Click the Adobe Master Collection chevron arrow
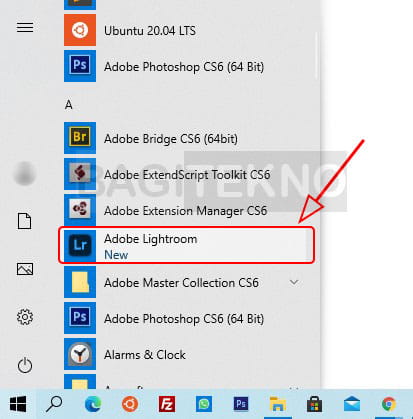 tap(294, 282)
